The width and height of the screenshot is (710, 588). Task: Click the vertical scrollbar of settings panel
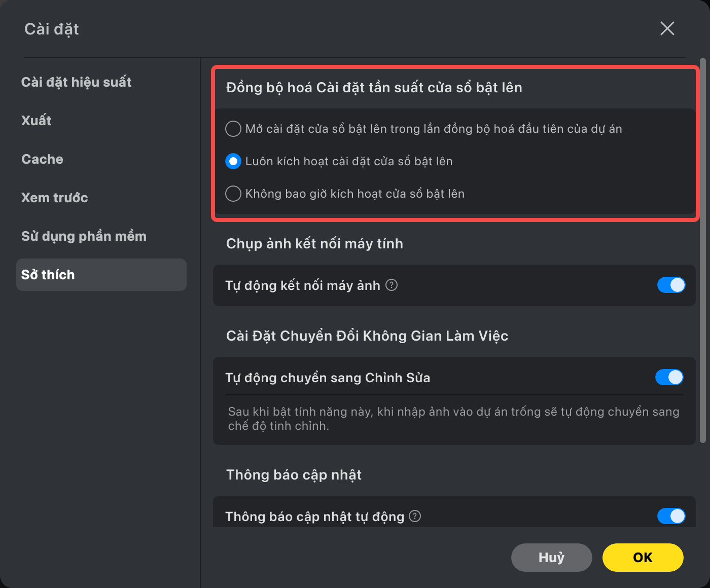pyautogui.click(x=703, y=251)
